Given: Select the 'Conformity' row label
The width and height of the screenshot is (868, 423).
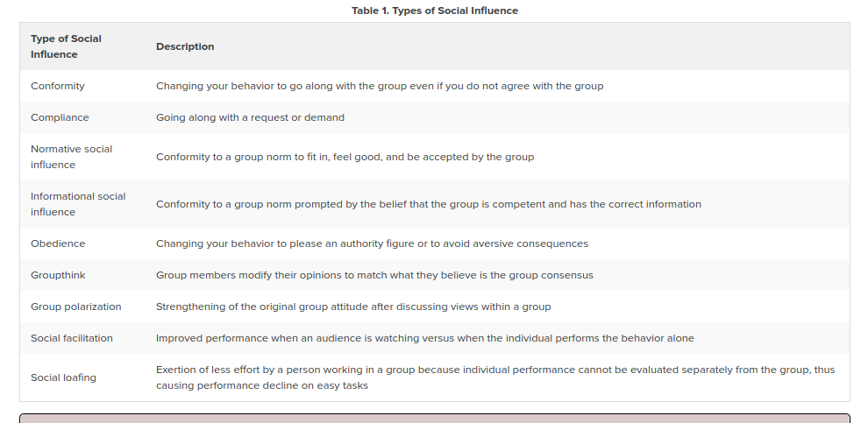Looking at the screenshot, I should point(58,86).
